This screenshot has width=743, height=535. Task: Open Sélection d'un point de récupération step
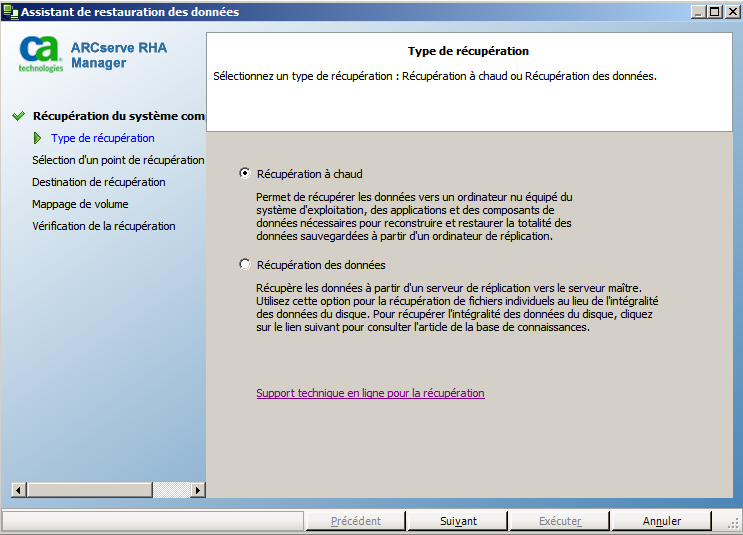point(118,160)
